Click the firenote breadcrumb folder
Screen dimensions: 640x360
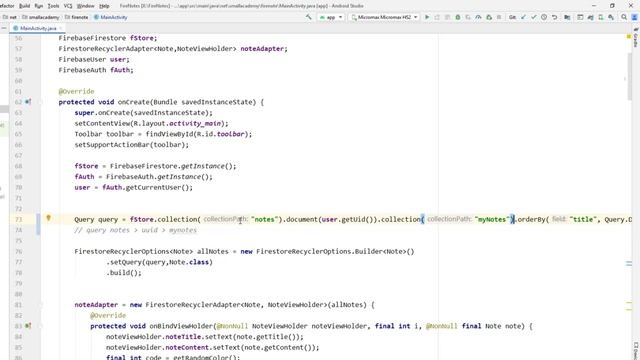coord(76,17)
